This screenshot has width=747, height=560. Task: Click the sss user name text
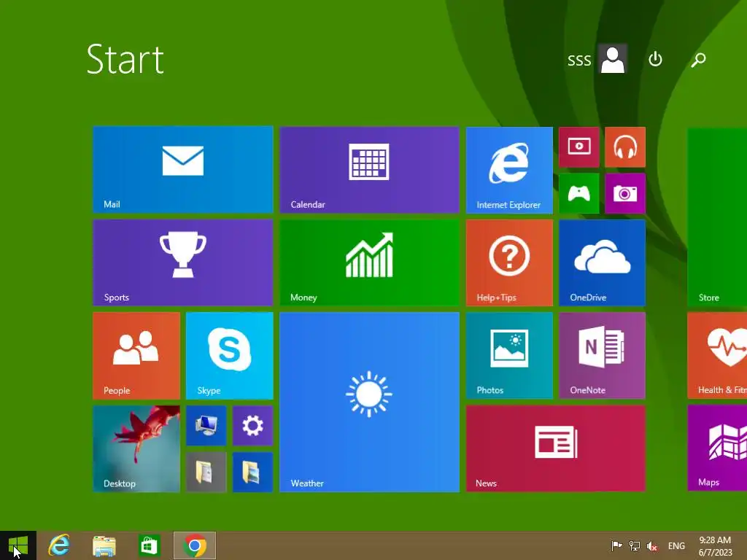click(x=579, y=60)
